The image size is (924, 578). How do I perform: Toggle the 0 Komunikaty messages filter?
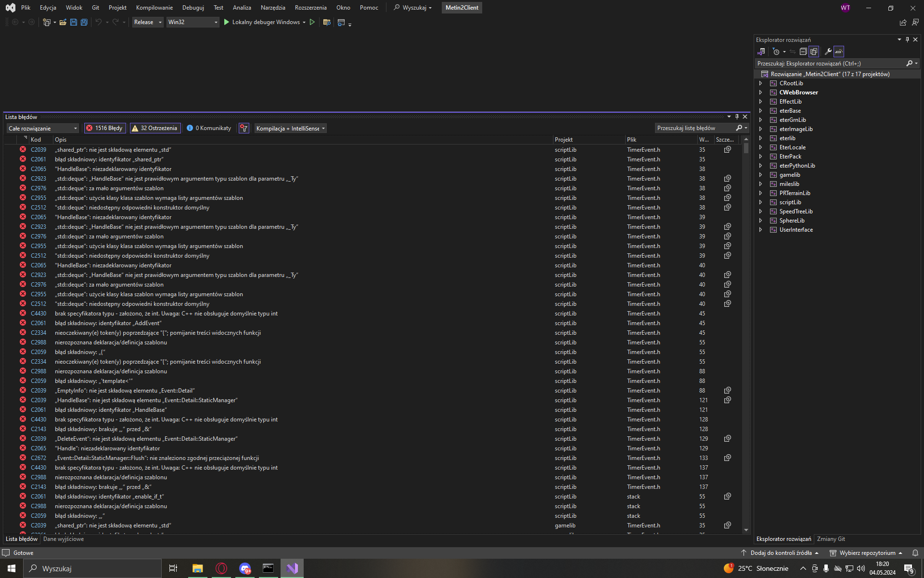tap(209, 128)
